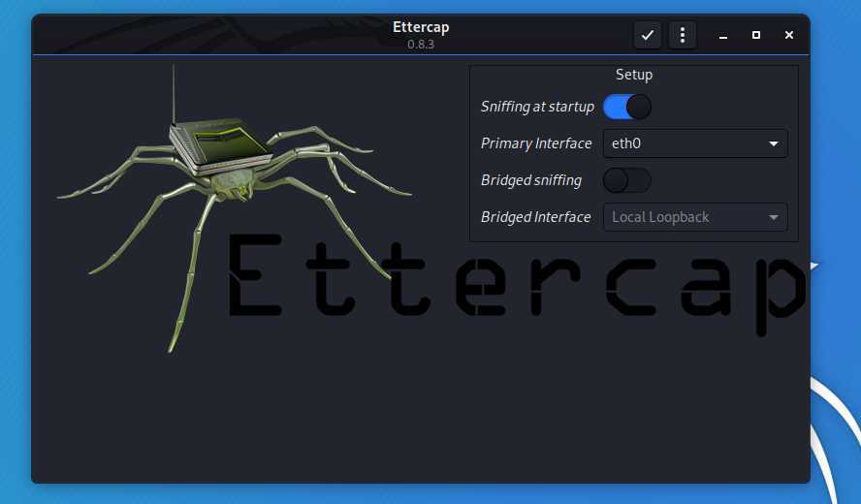Click the Bridged sniffing label
Viewport: 861px width, 504px height.
(x=531, y=180)
